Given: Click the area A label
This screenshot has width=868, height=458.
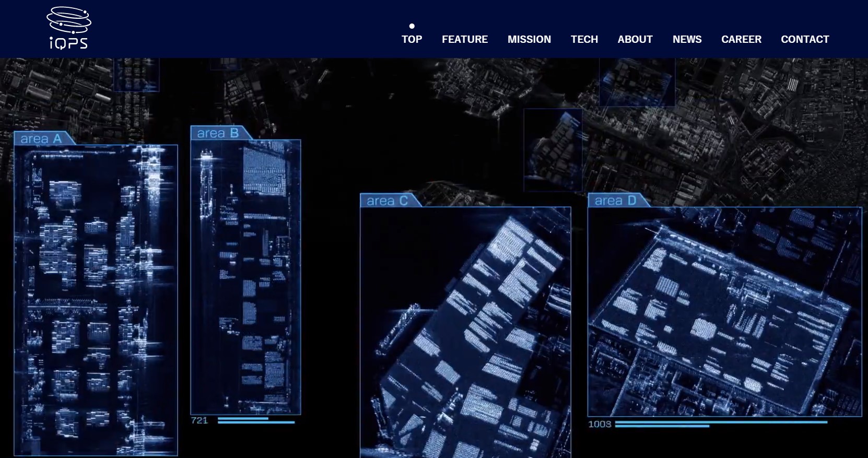Looking at the screenshot, I should tap(41, 138).
